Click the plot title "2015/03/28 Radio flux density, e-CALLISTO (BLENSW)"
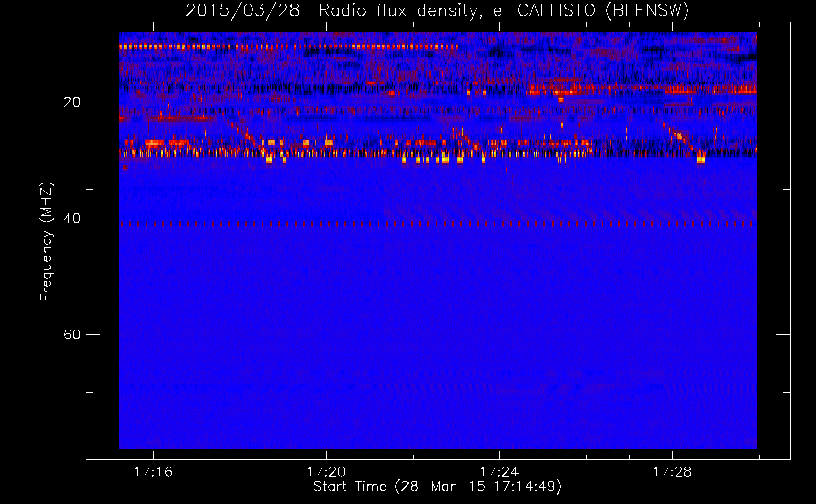The height and width of the screenshot is (504, 816). pyautogui.click(x=437, y=11)
